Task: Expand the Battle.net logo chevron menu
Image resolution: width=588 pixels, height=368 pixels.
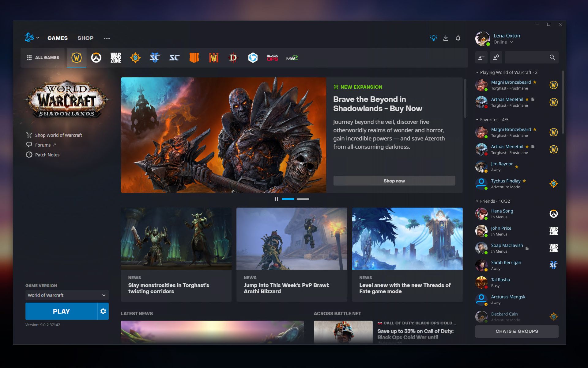Action: [x=38, y=38]
